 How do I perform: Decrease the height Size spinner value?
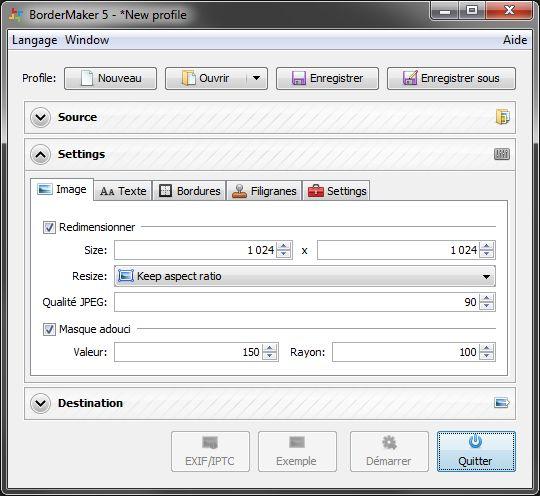click(x=487, y=254)
